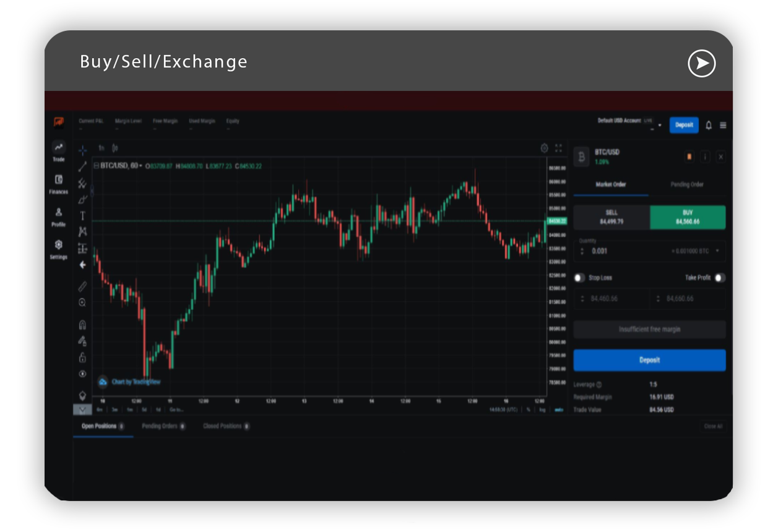Viewport: 778px width, 532px height.
Task: Select the 1d date range
Action: (x=158, y=410)
